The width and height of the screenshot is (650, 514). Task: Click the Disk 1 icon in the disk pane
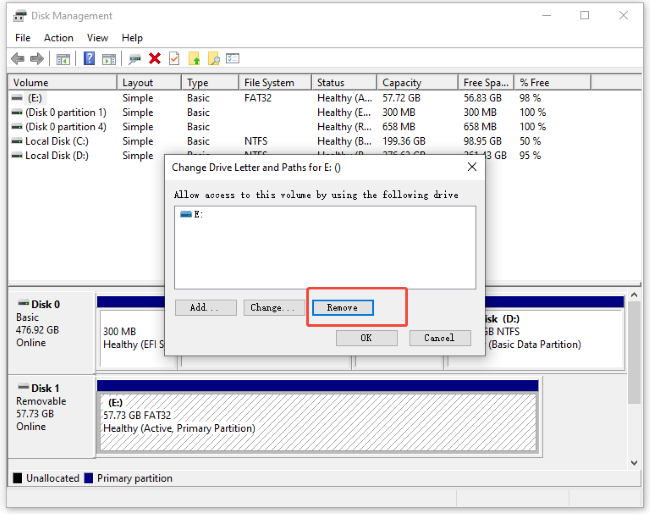tap(23, 387)
